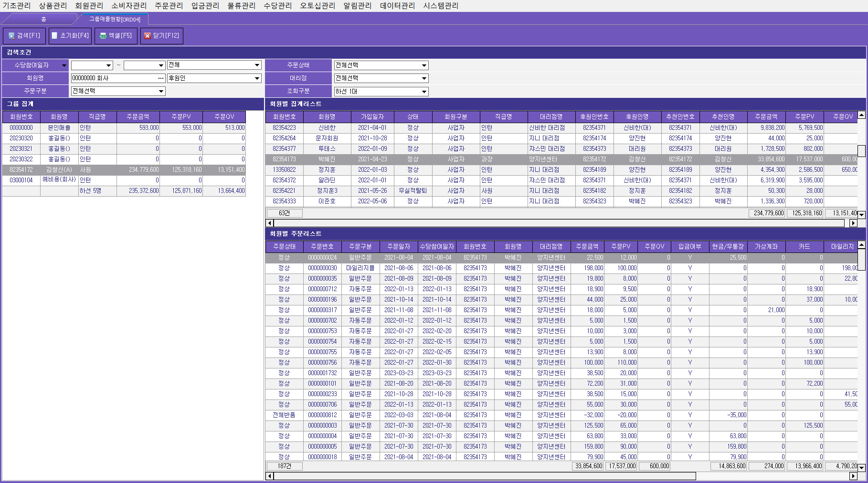Select the 그룹매출현황[ORD04] tab

pyautogui.click(x=115, y=19)
